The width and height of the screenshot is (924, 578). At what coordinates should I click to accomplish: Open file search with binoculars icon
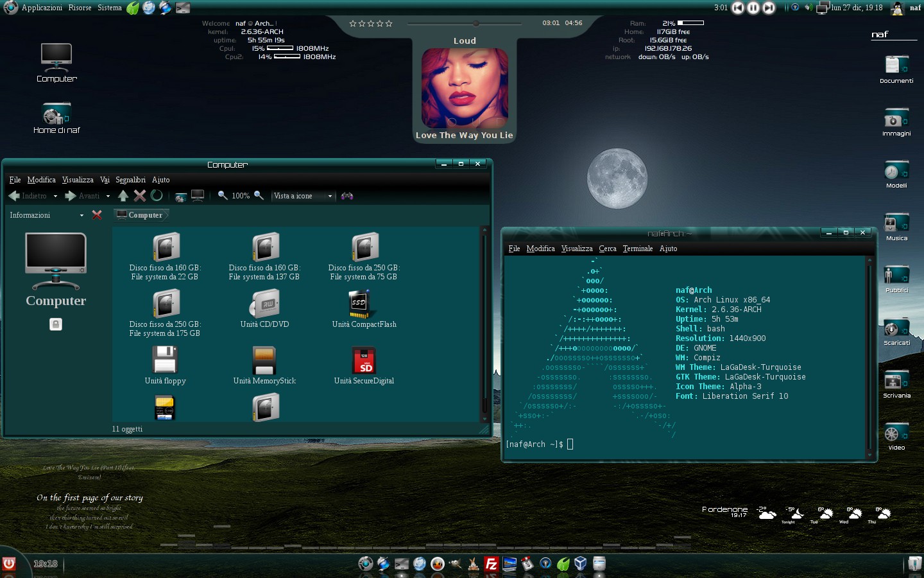pyautogui.click(x=346, y=196)
